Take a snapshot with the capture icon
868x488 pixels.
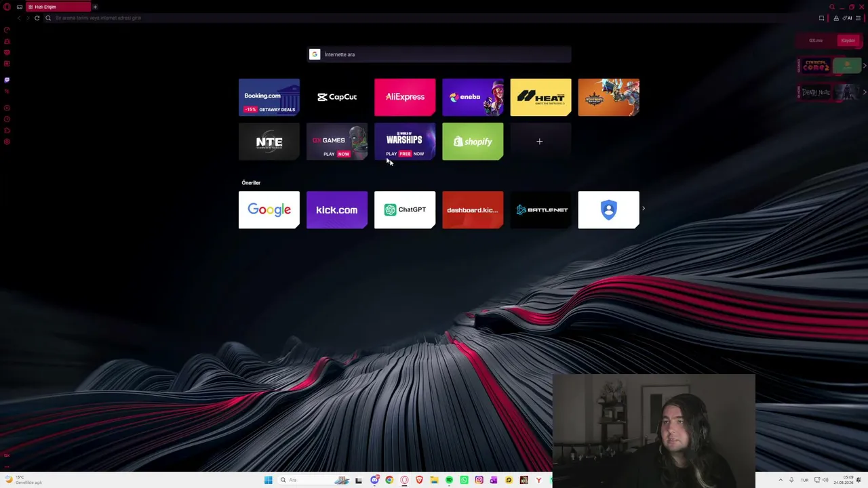click(821, 18)
